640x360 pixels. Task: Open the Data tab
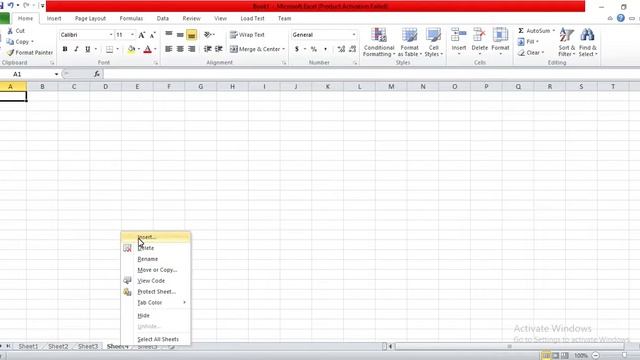click(x=162, y=19)
